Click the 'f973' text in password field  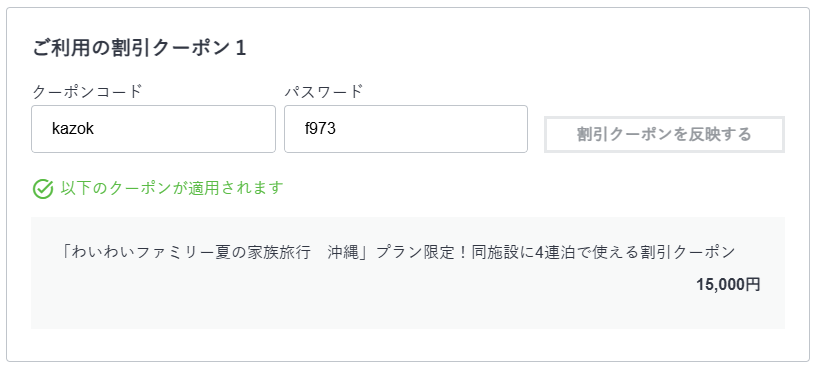pyautogui.click(x=320, y=128)
